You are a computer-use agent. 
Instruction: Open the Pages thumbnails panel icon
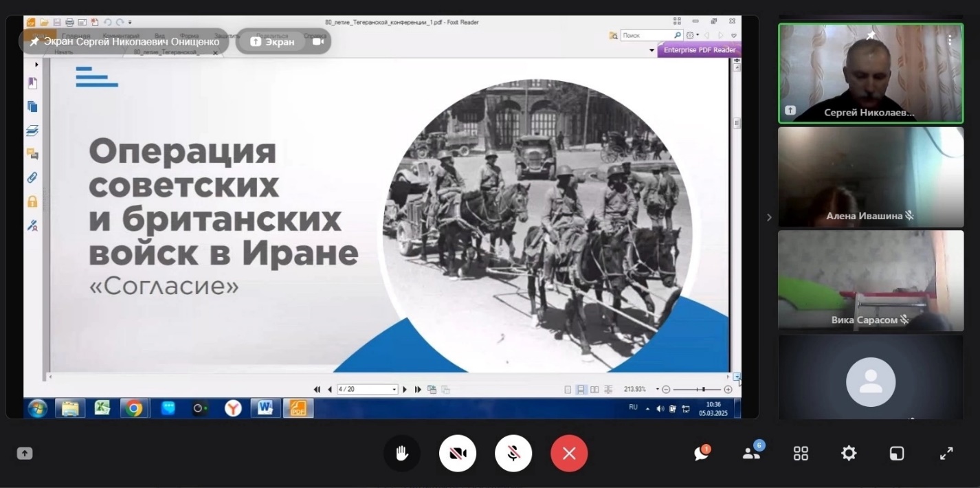(x=32, y=107)
